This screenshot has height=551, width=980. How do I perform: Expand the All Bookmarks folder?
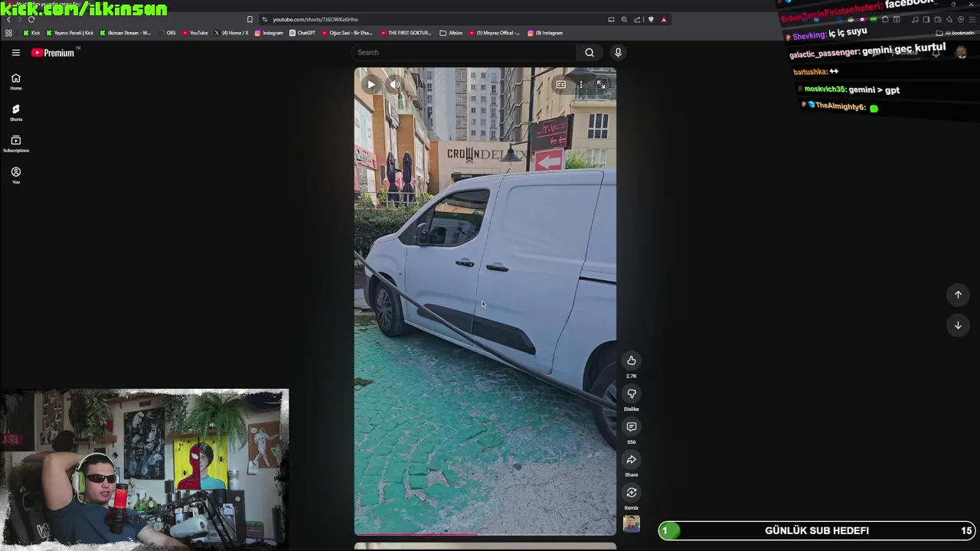955,33
